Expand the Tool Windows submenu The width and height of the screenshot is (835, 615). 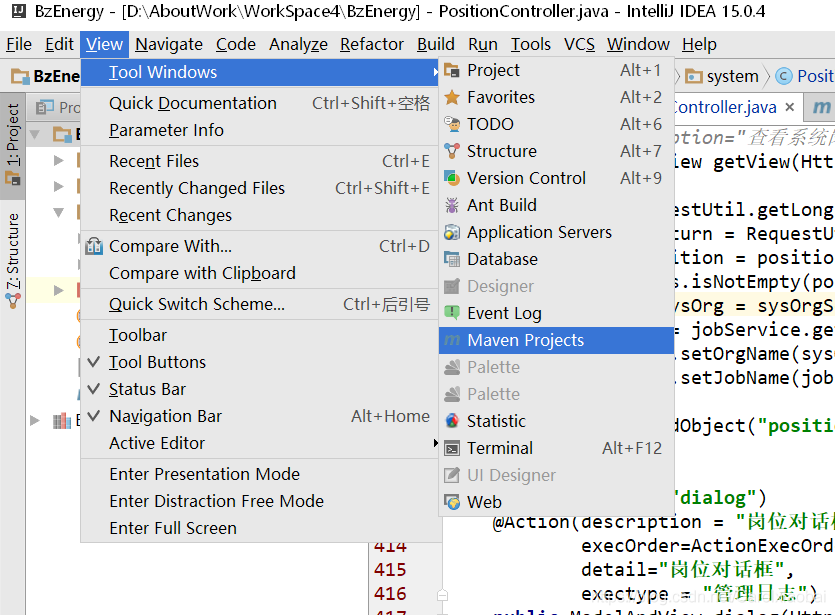[x=163, y=72]
